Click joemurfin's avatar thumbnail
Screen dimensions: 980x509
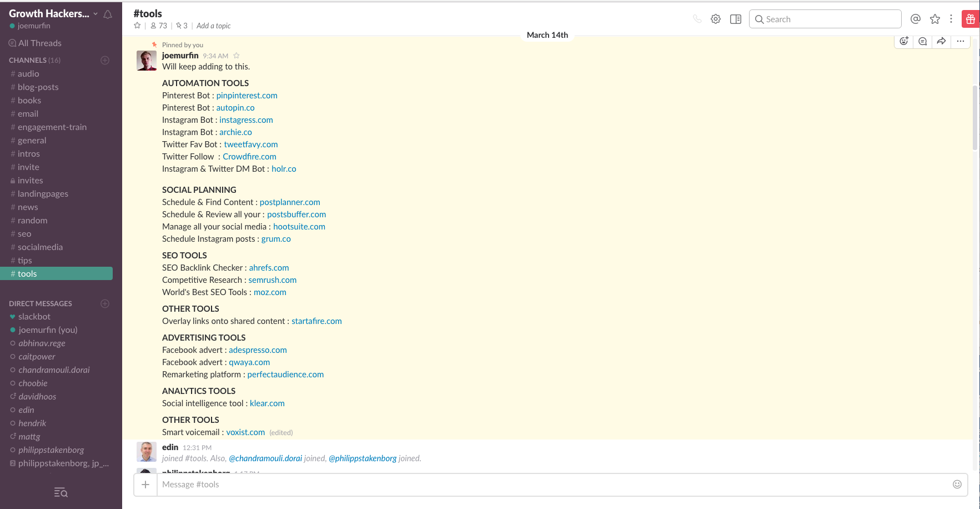pos(147,61)
